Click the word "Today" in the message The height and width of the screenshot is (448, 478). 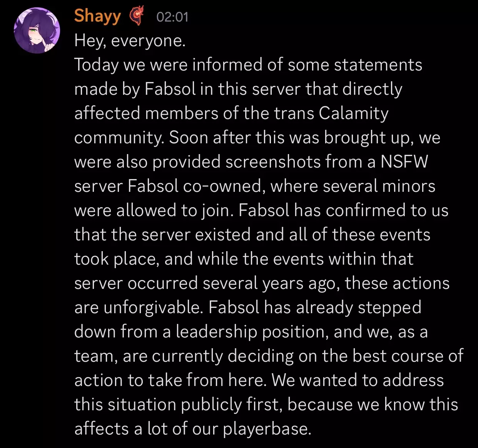[96, 65]
